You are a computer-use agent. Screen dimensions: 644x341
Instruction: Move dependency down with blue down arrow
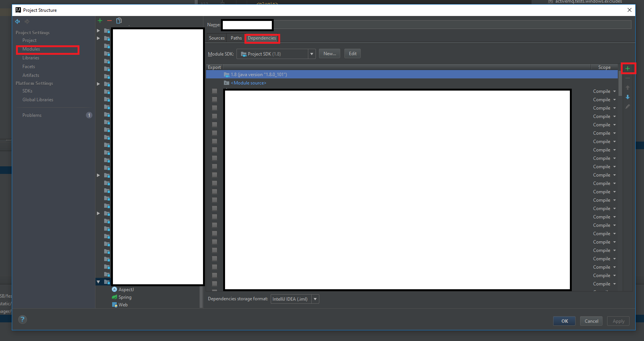(628, 97)
